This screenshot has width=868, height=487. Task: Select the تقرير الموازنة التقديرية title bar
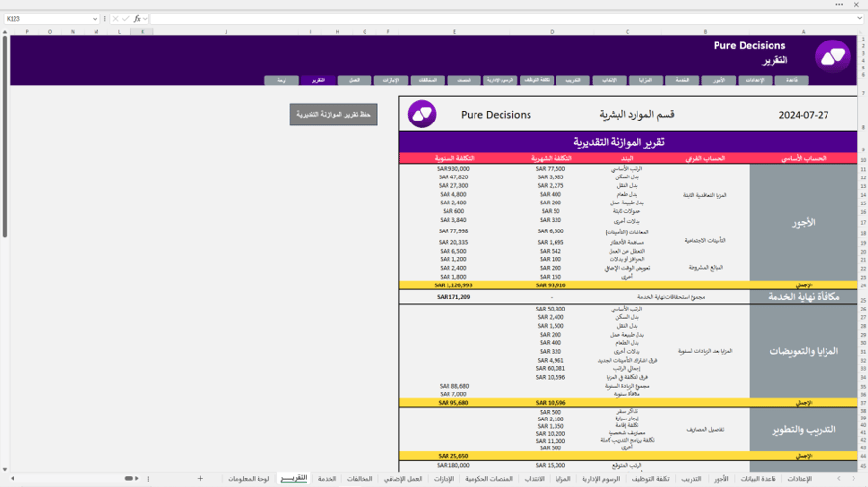628,142
